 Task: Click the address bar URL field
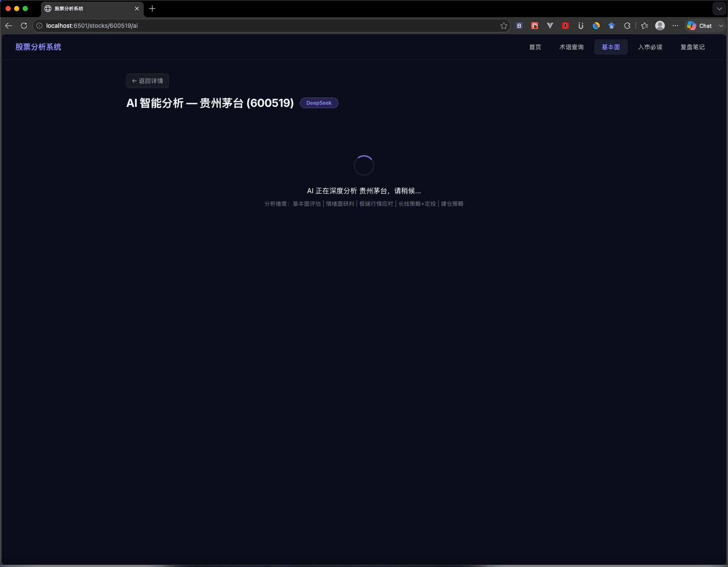272,26
